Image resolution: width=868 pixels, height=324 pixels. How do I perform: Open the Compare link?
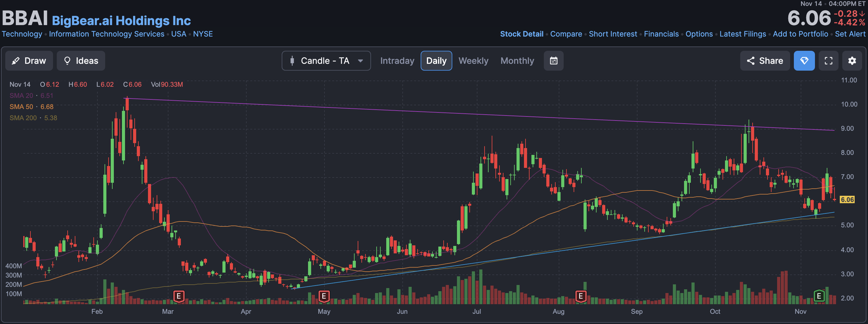point(566,34)
